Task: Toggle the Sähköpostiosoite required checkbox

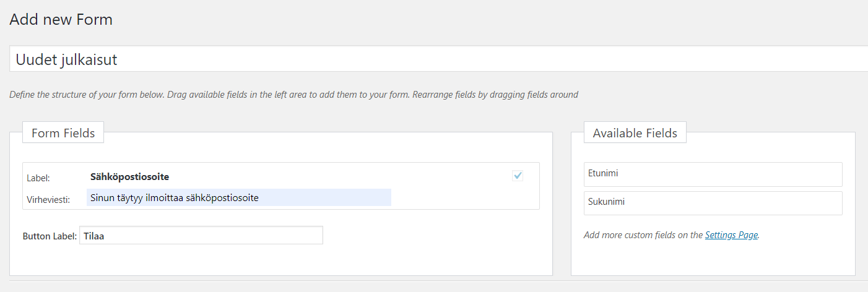Action: coord(518,176)
